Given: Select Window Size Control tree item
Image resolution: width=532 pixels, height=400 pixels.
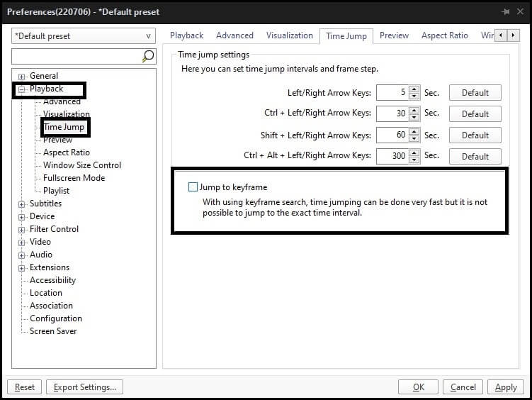Looking at the screenshot, I should click(82, 165).
